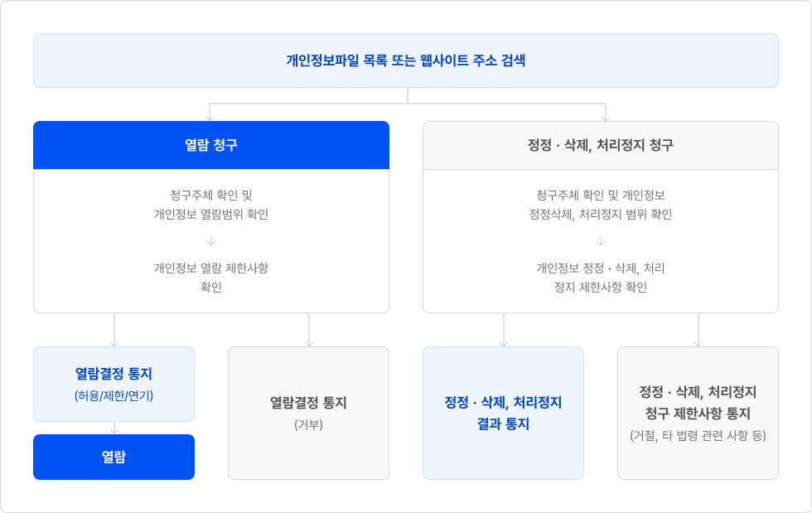
Task: Click 청구주체 확인 및 개인정보 열람범위 확인 text
Action: click(x=211, y=205)
